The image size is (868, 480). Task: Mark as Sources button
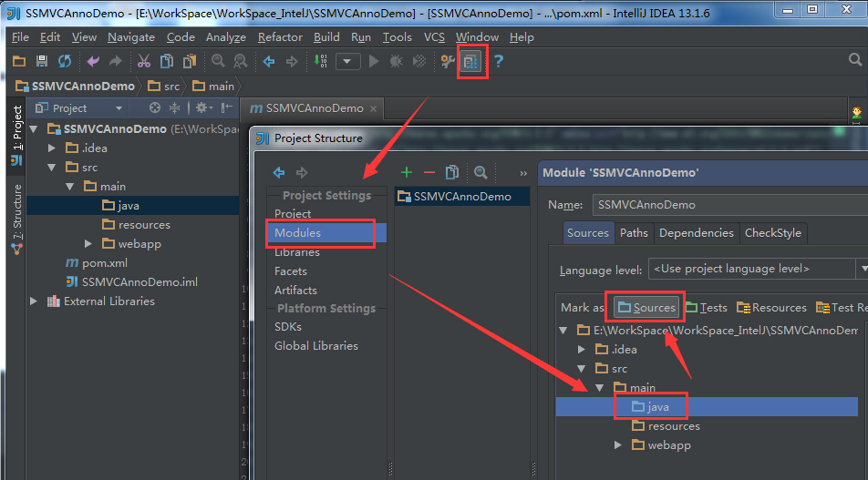646,308
